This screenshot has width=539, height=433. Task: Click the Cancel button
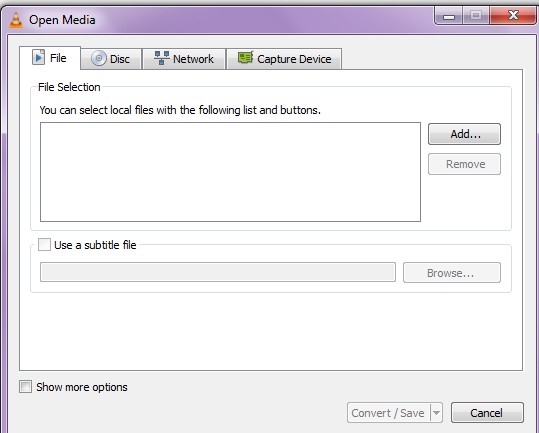[487, 412]
